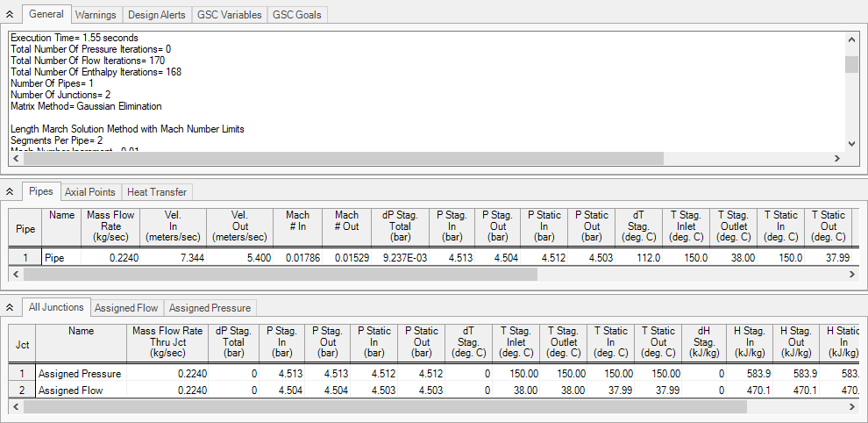Select the GSC Goals tab
Viewport: 868px width, 423px height.
click(296, 15)
